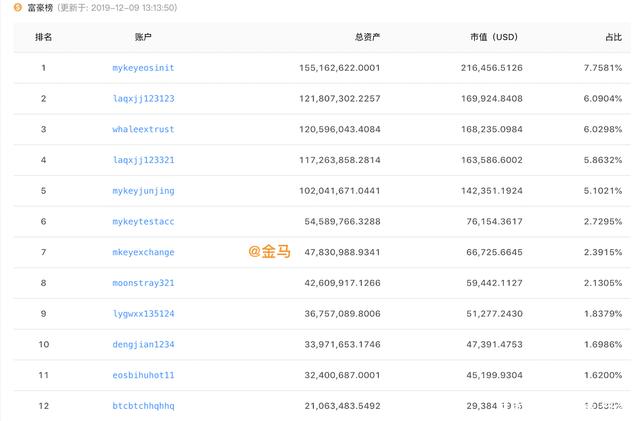Click the percentage 1.6200%
Screen dimensions: 640x421
point(603,375)
